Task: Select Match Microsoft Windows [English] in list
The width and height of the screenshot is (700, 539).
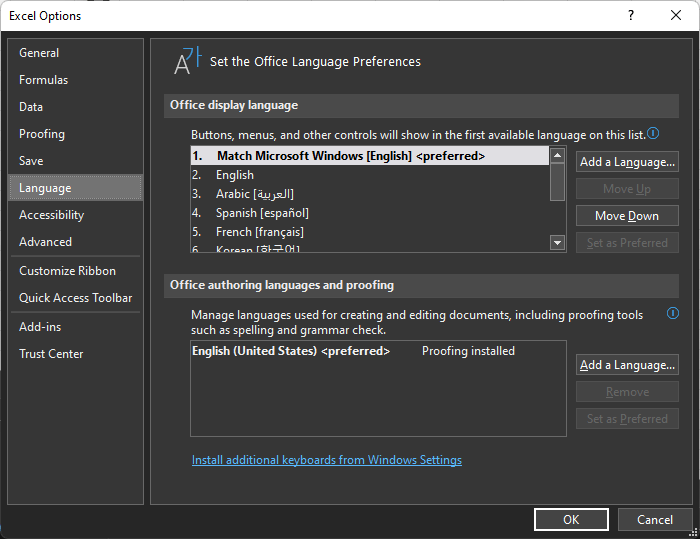Action: pos(370,156)
